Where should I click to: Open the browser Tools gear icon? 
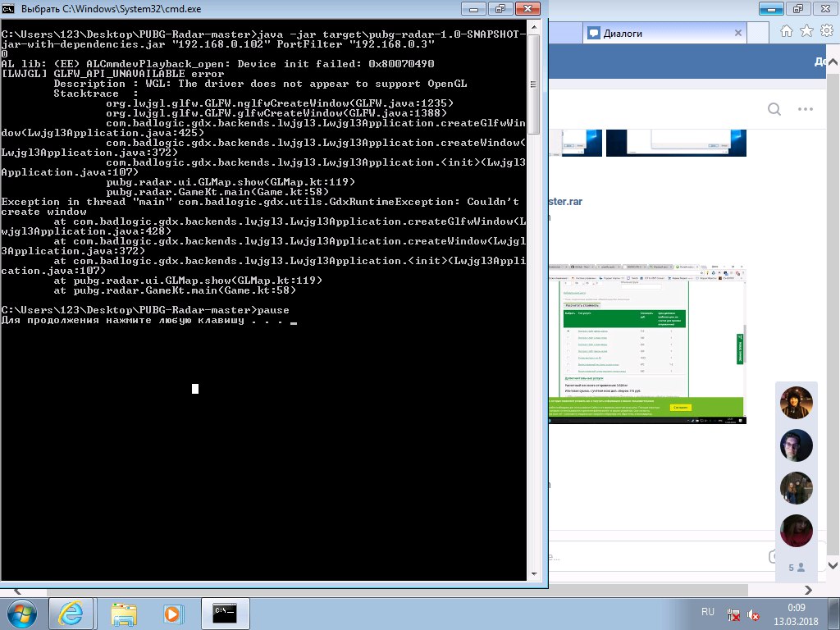826,31
